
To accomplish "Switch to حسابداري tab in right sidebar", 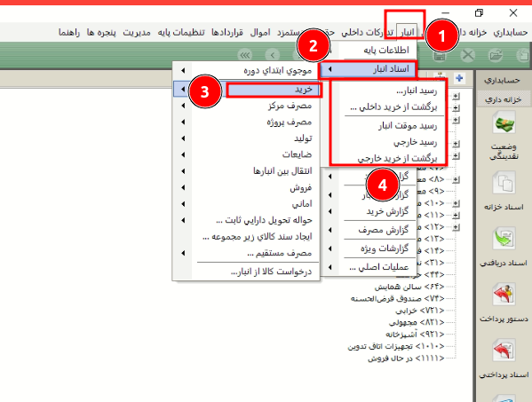I will (502, 80).
